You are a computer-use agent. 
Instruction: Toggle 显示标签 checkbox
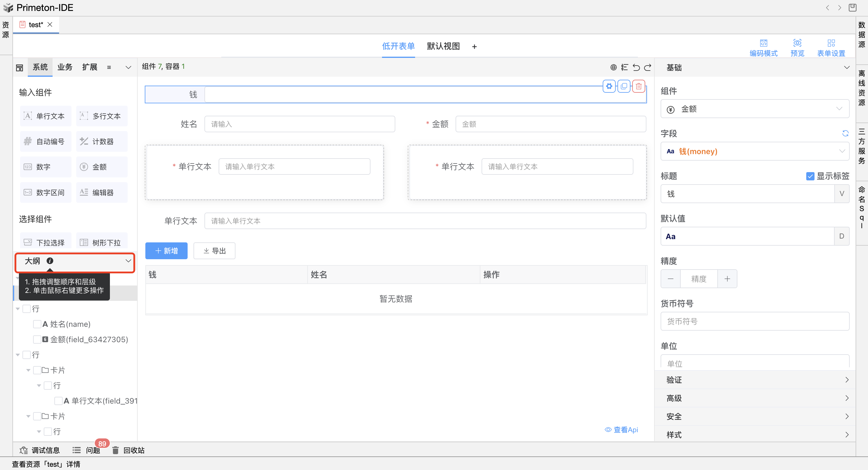(810, 176)
